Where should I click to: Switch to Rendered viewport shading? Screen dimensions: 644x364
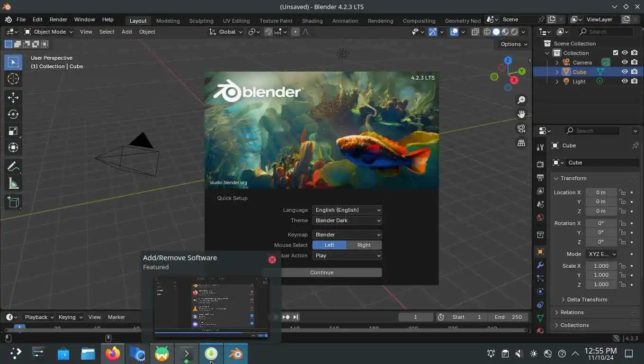(514, 32)
